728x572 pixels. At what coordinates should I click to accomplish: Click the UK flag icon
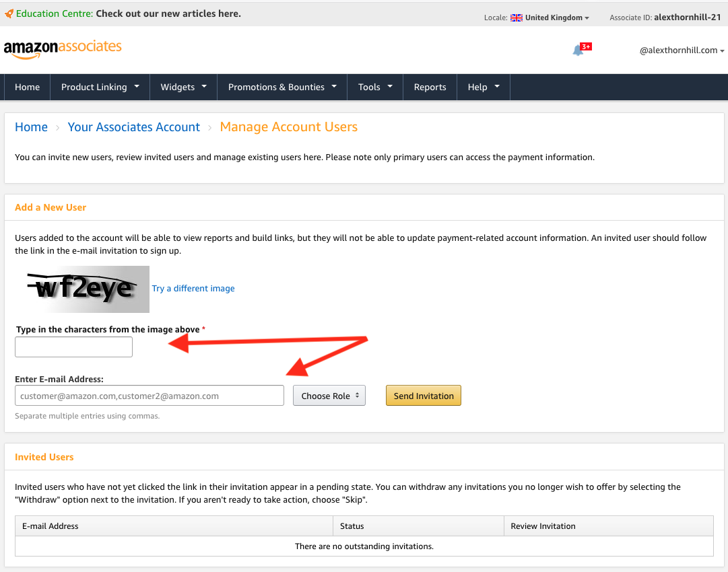click(x=517, y=17)
